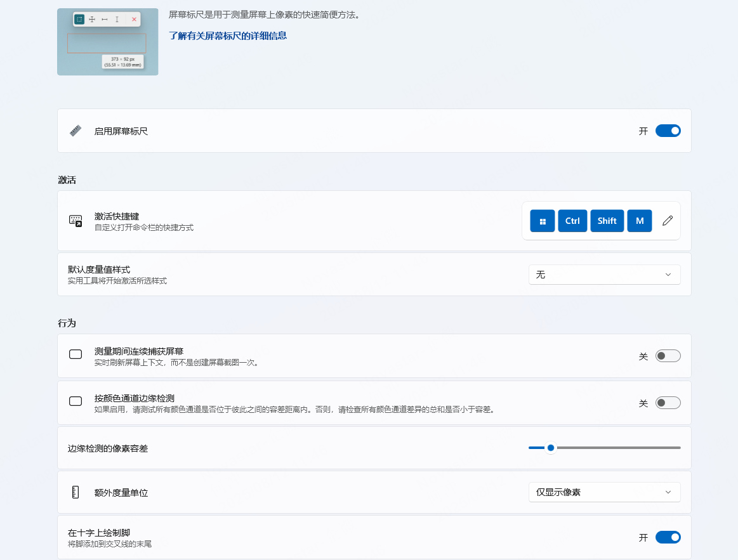Enable 测量期间连续捕获屏幕
The height and width of the screenshot is (560, 738).
click(x=668, y=356)
